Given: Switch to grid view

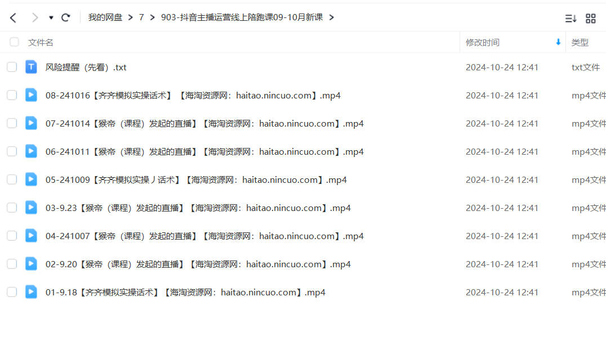Looking at the screenshot, I should click(x=591, y=18).
